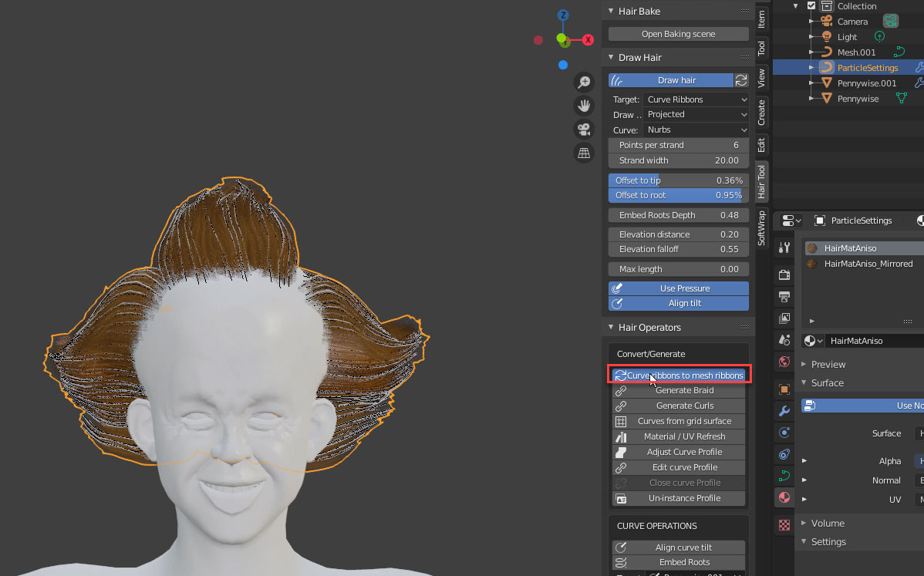The width and height of the screenshot is (924, 576).
Task: Open the Curve Nurbs dropdown
Action: [696, 130]
